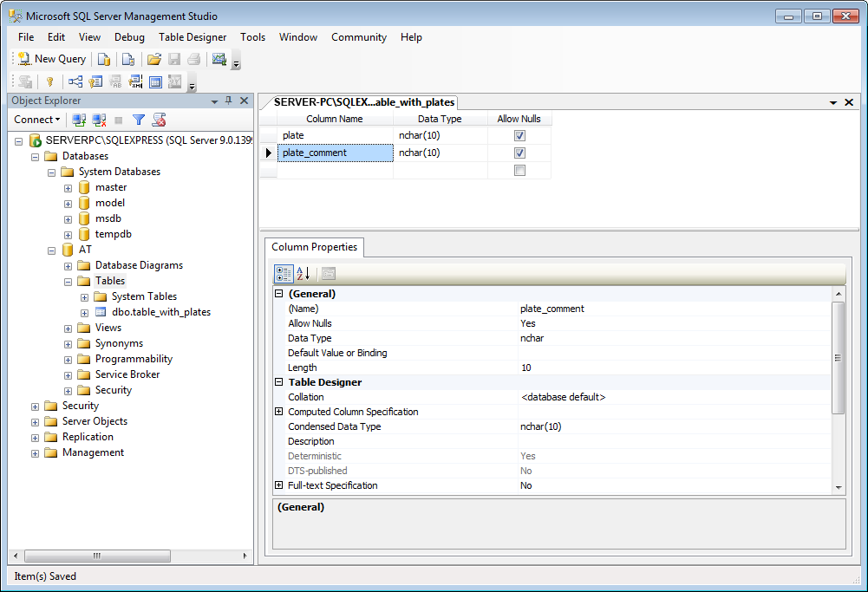The image size is (868, 592).
Task: Toggle Allow Nulls for plate column
Action: [x=519, y=135]
